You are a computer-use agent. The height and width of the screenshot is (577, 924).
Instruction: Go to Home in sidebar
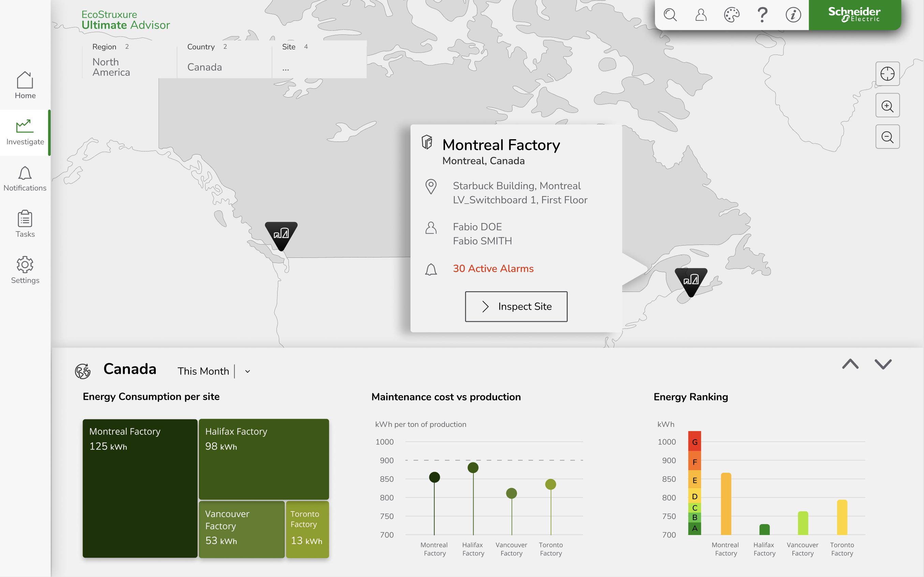click(x=25, y=86)
